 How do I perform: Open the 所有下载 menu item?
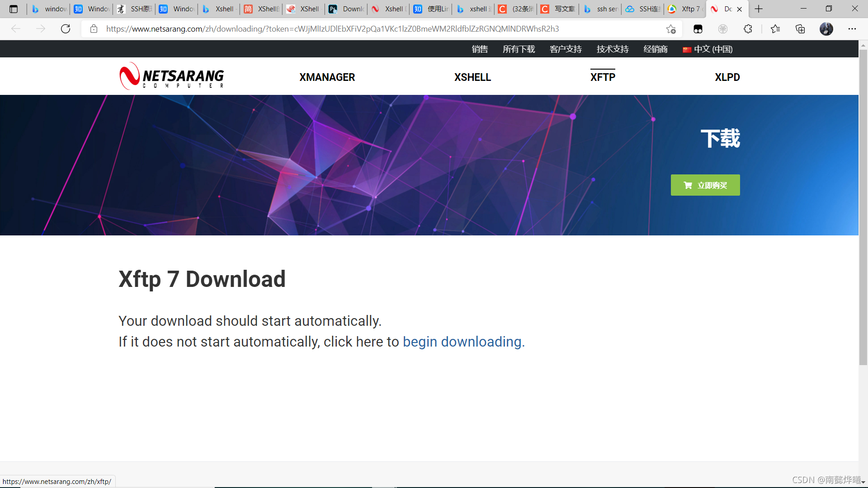(519, 49)
